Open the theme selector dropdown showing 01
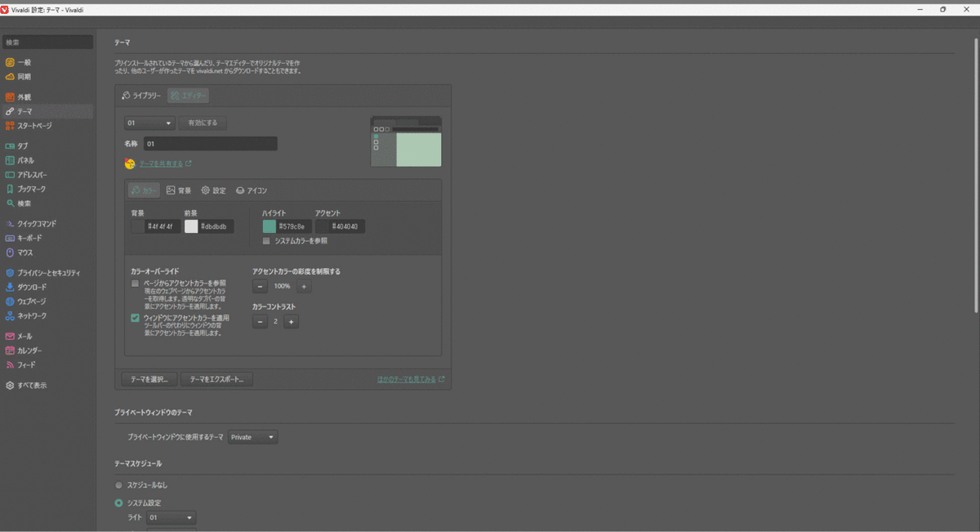This screenshot has width=980, height=532. click(x=149, y=123)
